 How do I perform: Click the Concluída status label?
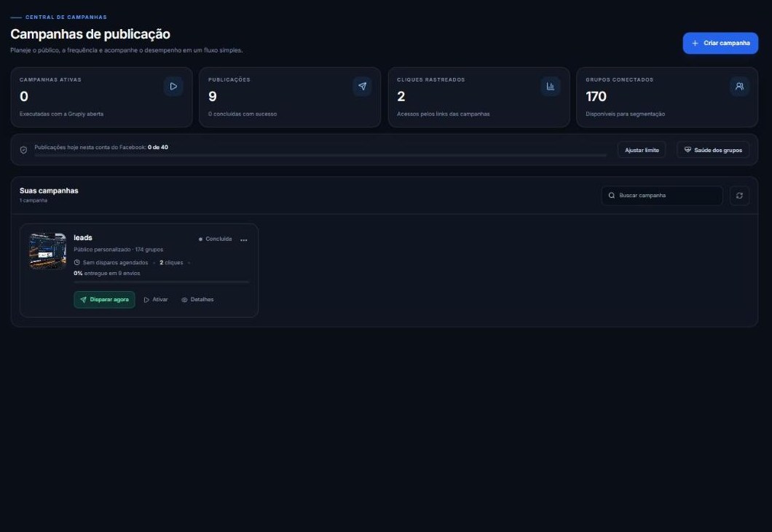pyautogui.click(x=215, y=239)
